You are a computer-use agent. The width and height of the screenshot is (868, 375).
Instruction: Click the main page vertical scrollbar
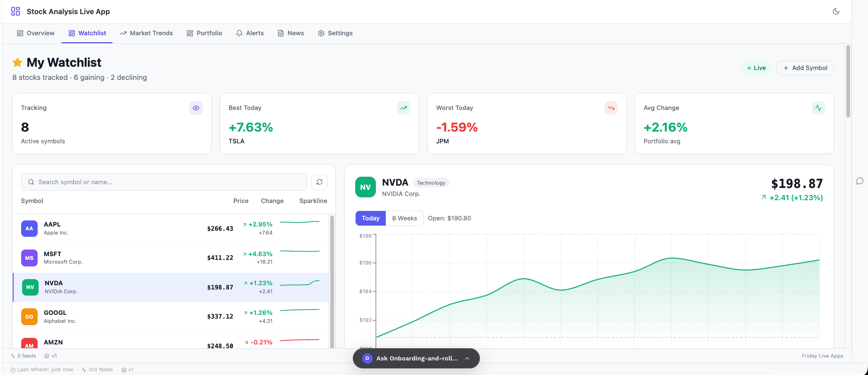[848, 81]
